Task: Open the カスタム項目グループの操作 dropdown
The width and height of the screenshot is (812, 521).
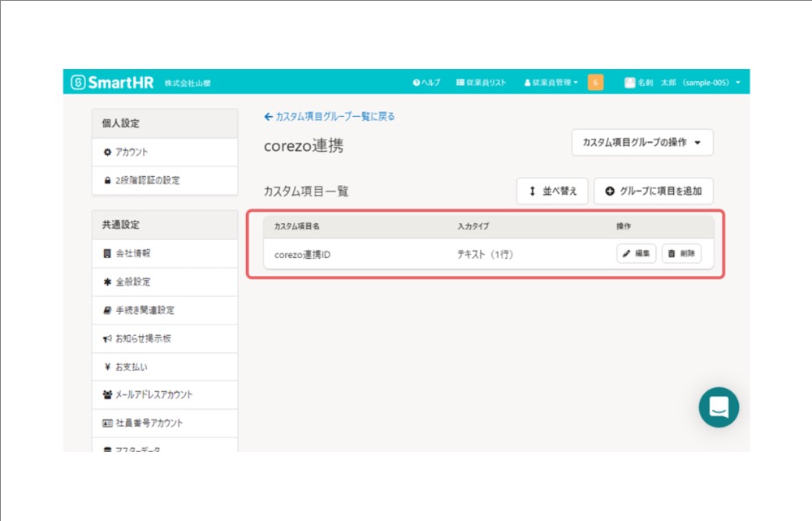Action: pyautogui.click(x=642, y=142)
